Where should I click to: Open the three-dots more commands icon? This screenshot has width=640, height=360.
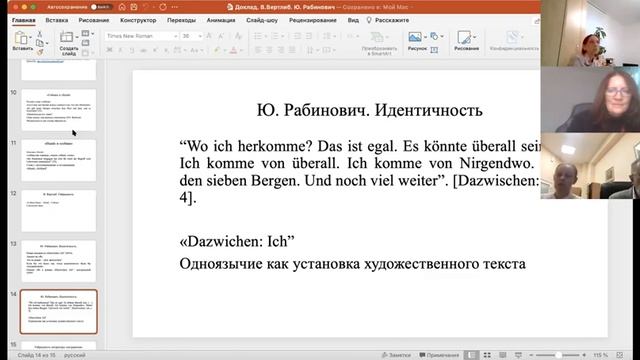click(175, 7)
